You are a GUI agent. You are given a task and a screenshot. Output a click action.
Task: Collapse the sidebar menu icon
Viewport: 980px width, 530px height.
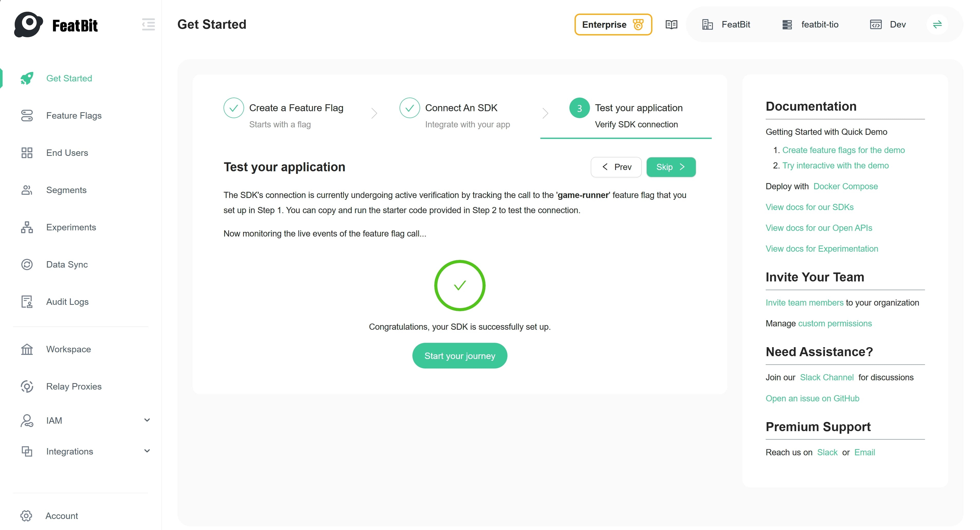(x=148, y=24)
